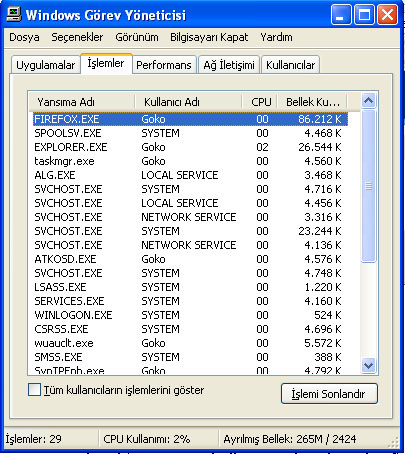The height and width of the screenshot is (454, 405).
Task: Select SVCHOST.EXE using 4.456 K
Action: coord(190,203)
